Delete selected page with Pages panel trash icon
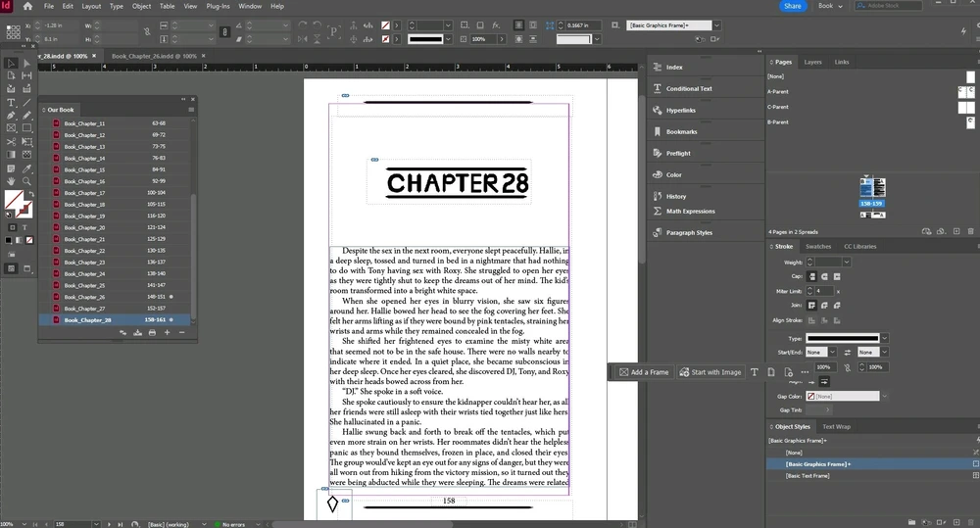This screenshot has height=528, width=980. coord(970,231)
